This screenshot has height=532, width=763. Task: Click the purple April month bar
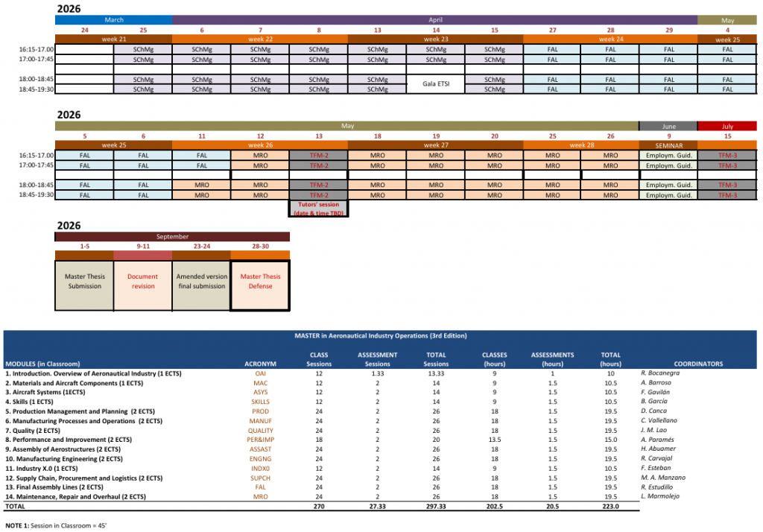point(435,20)
